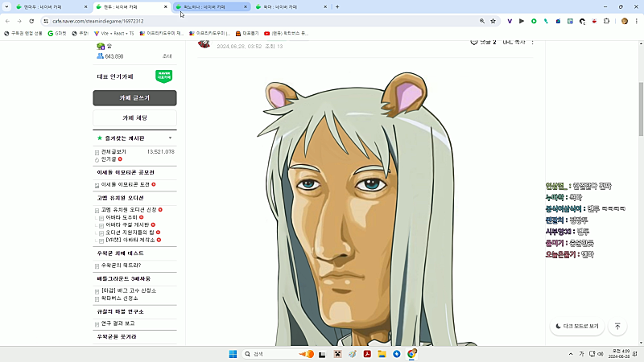Click the address bar URL field

(x=263, y=21)
